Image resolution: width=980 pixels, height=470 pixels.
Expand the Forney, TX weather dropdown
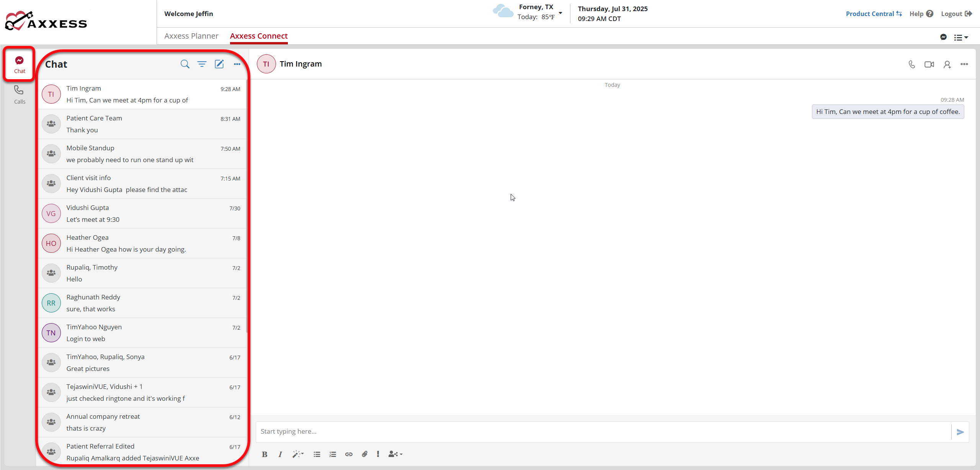tap(560, 13)
